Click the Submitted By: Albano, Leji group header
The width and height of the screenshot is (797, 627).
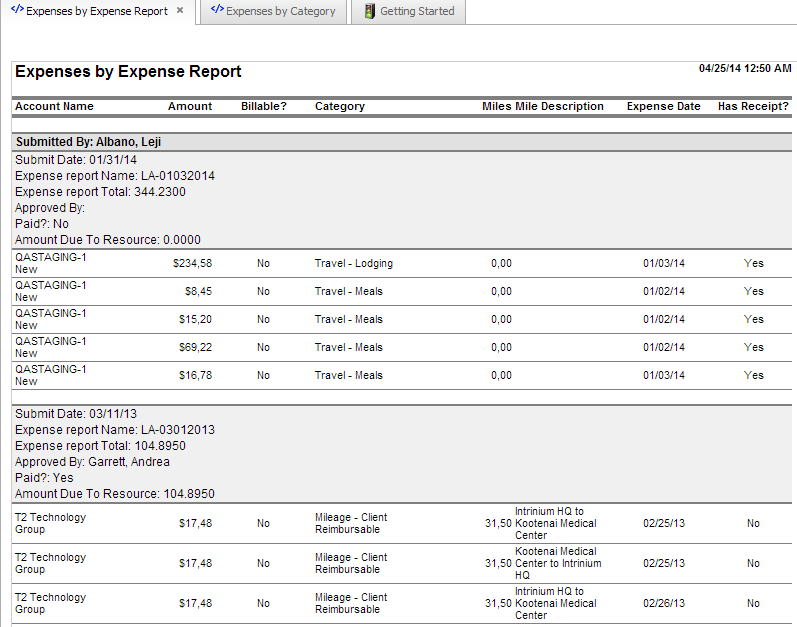88,142
